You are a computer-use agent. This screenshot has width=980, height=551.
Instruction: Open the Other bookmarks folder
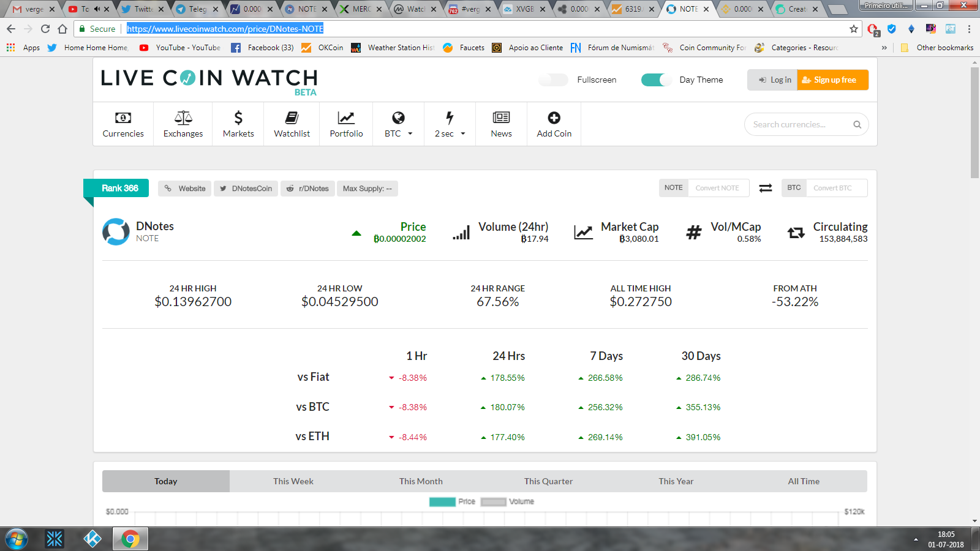(937, 47)
